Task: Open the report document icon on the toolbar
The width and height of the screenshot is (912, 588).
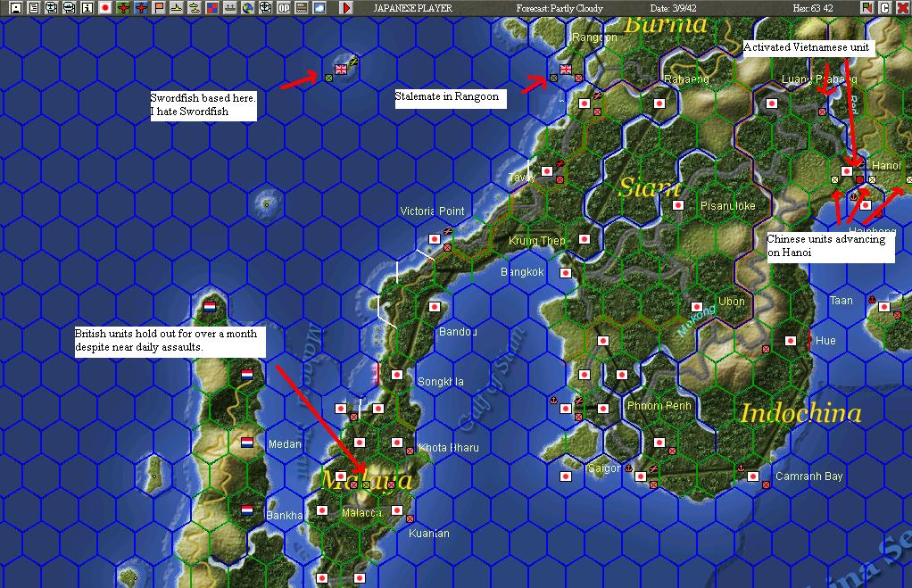Action: [x=33, y=6]
